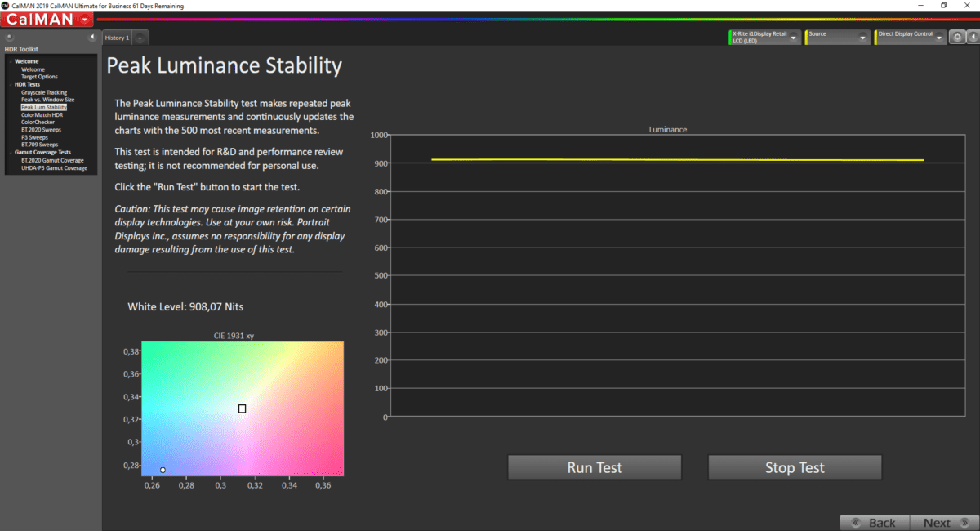Select Peak vs. Window Size test

47,100
